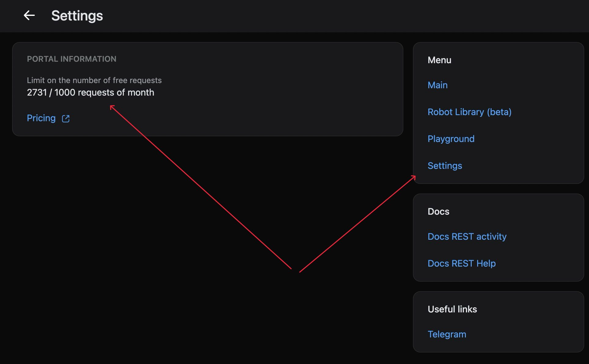Click the Useful links heading
The height and width of the screenshot is (364, 589).
(x=452, y=309)
